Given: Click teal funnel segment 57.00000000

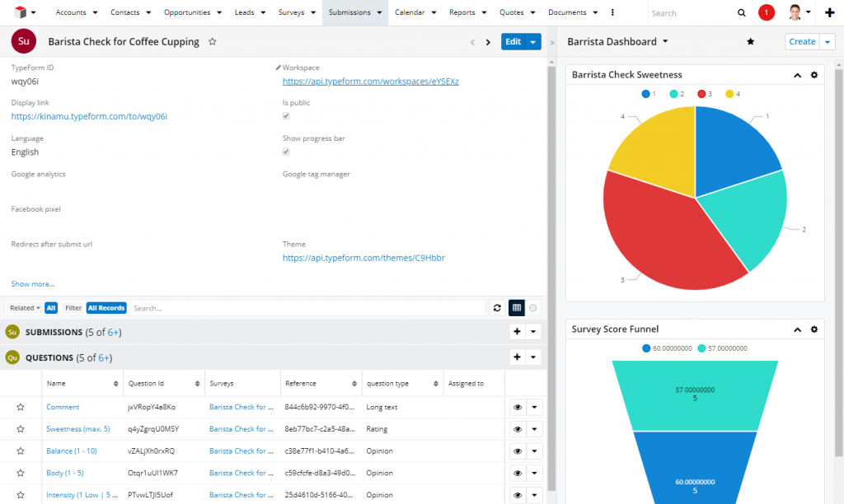Looking at the screenshot, I should point(695,394).
